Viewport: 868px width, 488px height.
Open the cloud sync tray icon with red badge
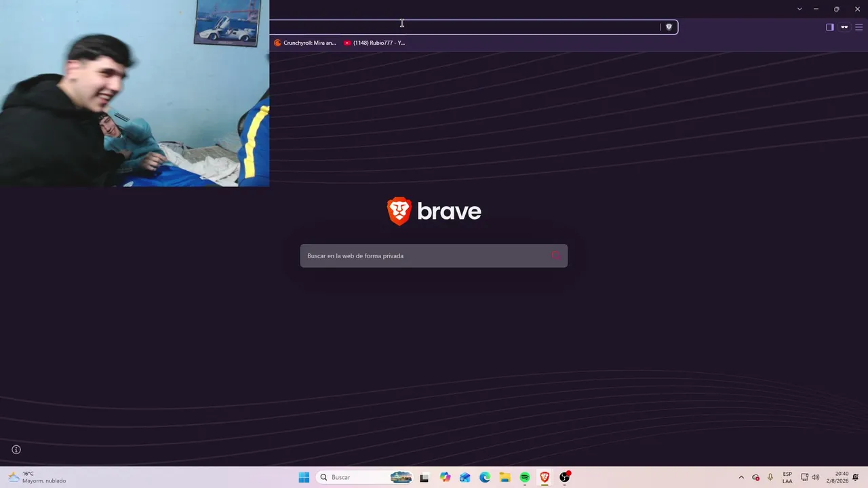(756, 477)
